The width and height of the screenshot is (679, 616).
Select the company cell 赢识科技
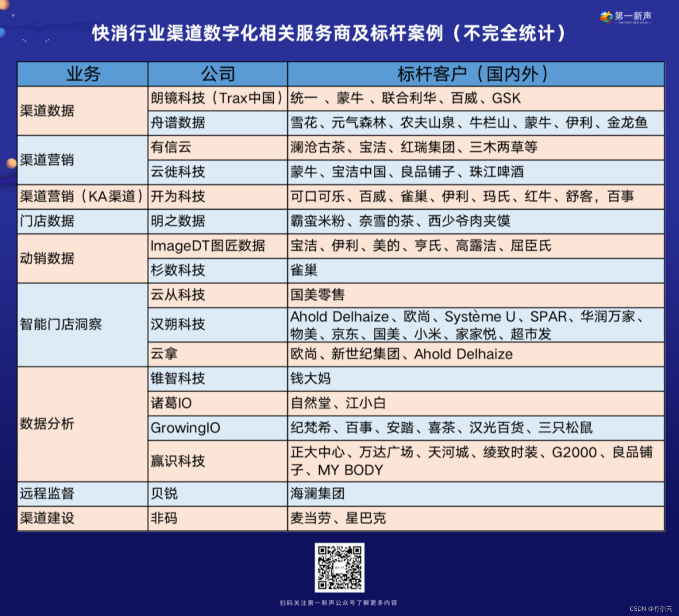218,461
